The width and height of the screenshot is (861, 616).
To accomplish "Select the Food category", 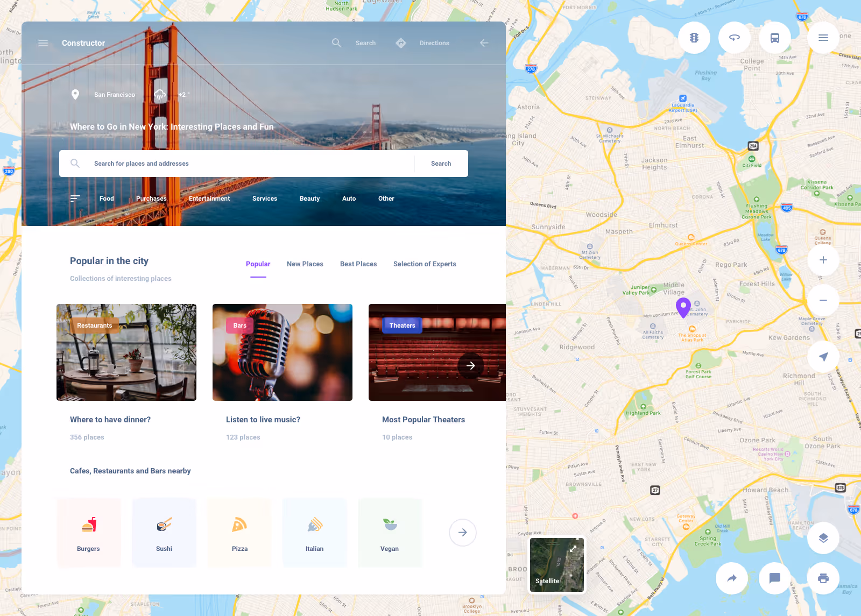I will click(x=106, y=198).
